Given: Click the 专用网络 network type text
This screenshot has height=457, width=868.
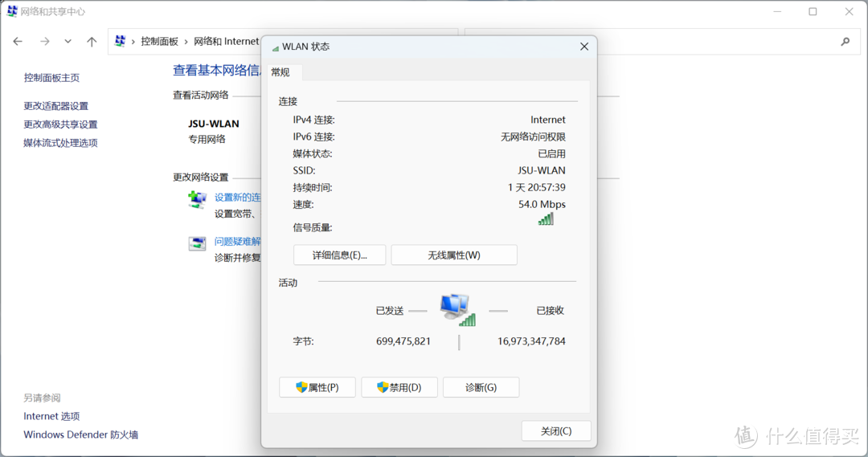Looking at the screenshot, I should 207,140.
